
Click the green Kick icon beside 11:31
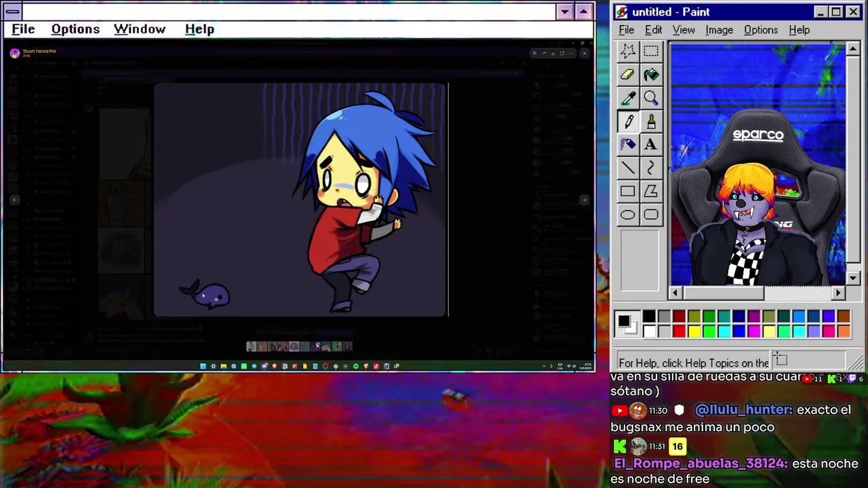point(620,446)
